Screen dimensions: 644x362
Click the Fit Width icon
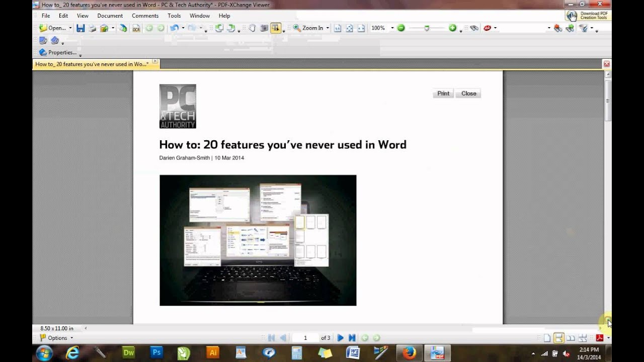[x=361, y=28]
